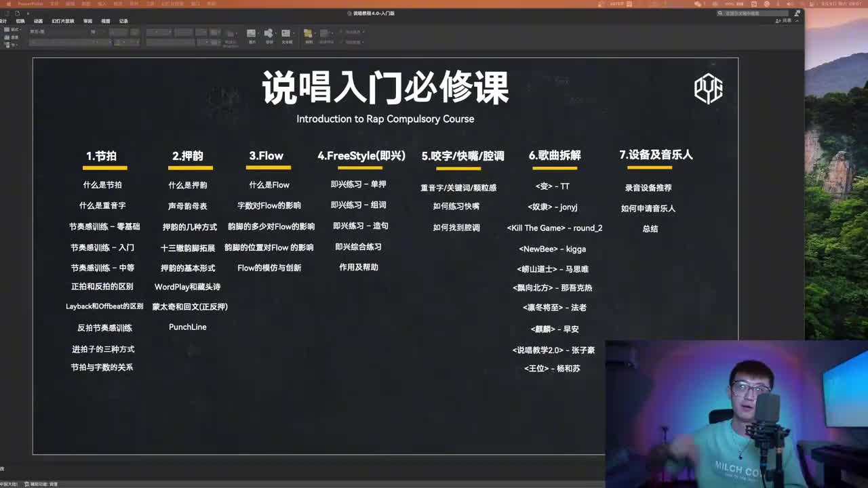Click the date and time in menu bar
The width and height of the screenshot is (868, 488).
841,4
